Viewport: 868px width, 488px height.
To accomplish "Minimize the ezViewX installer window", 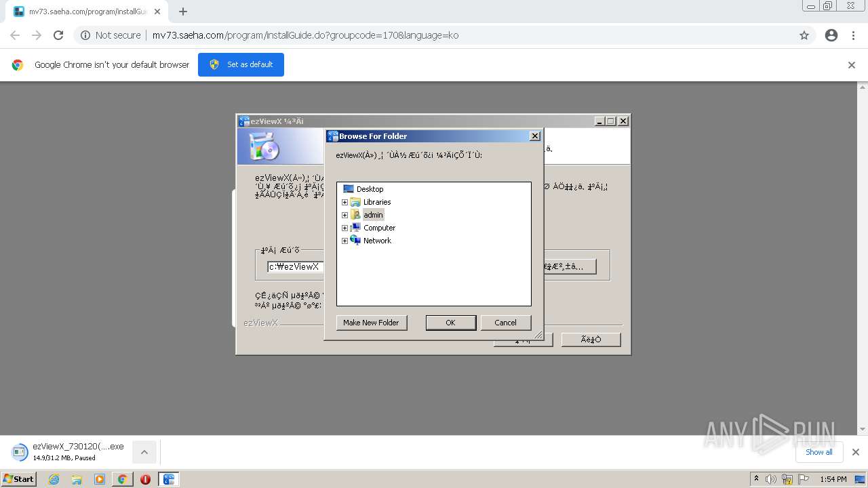I will pyautogui.click(x=599, y=121).
